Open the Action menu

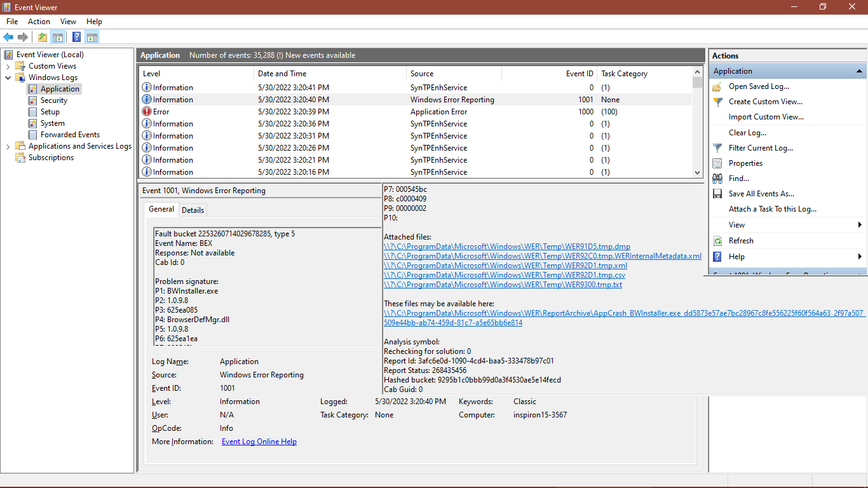click(39, 22)
